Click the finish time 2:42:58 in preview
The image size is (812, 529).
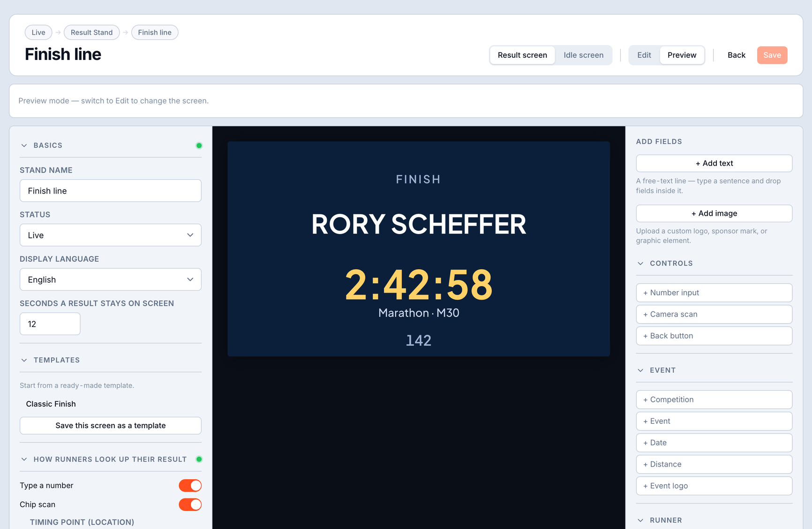419,285
